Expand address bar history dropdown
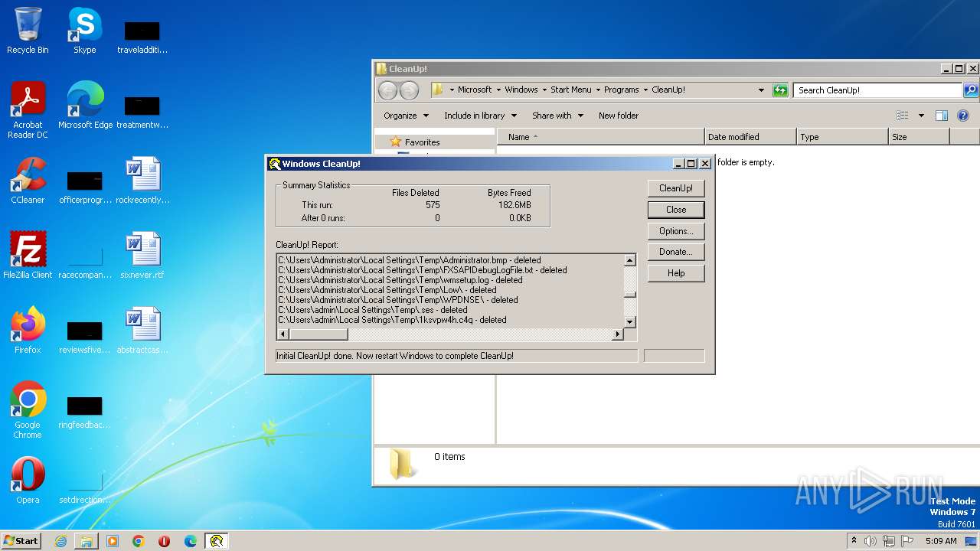Viewport: 980px width, 551px height. point(761,90)
